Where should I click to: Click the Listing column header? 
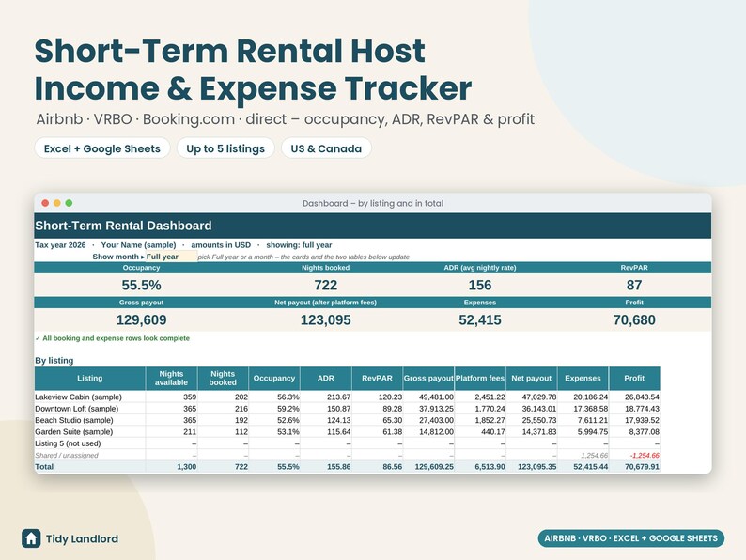[90, 379]
